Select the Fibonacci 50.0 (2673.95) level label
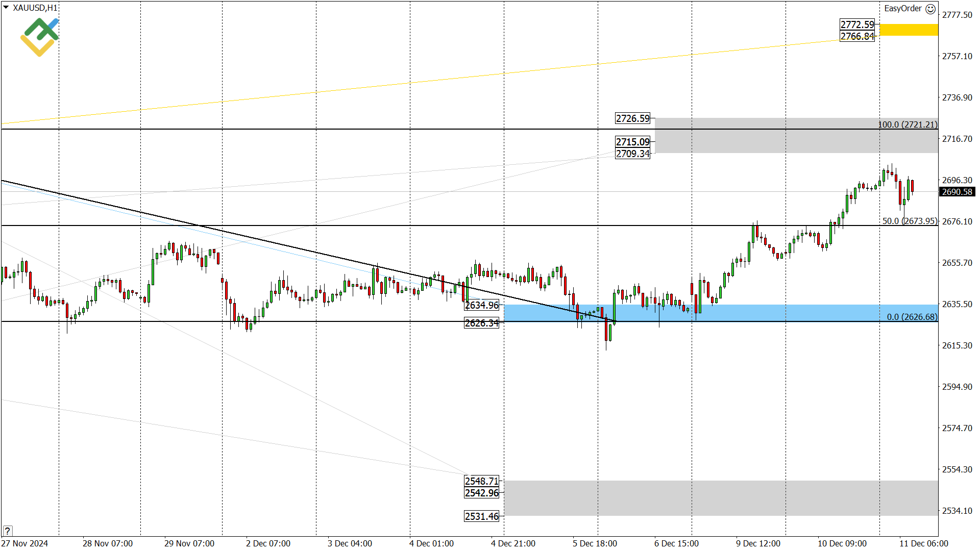The image size is (980, 551). tap(909, 221)
